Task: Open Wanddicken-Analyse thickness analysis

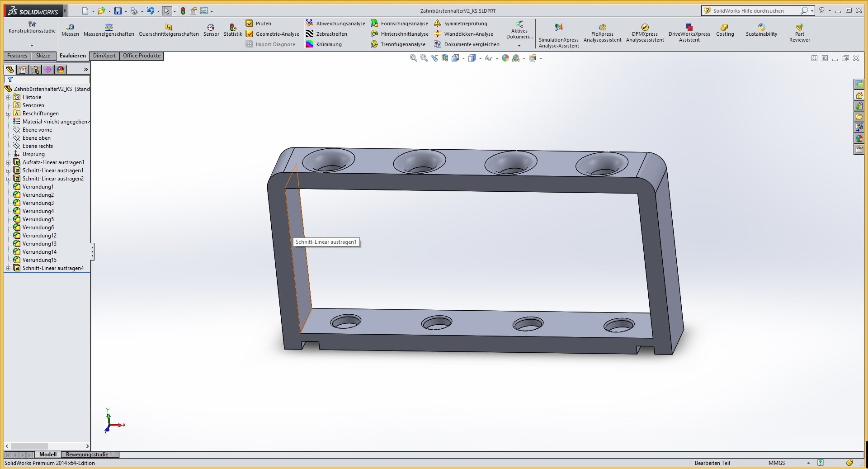Action: point(437,34)
